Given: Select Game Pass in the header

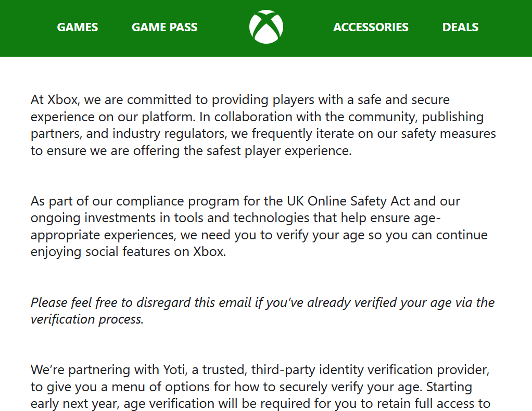Looking at the screenshot, I should point(164,27).
